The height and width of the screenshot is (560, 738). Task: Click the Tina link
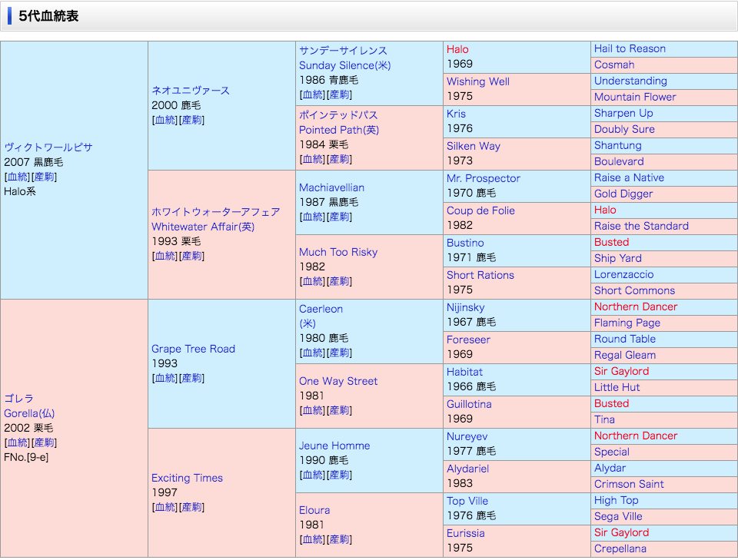click(x=604, y=419)
